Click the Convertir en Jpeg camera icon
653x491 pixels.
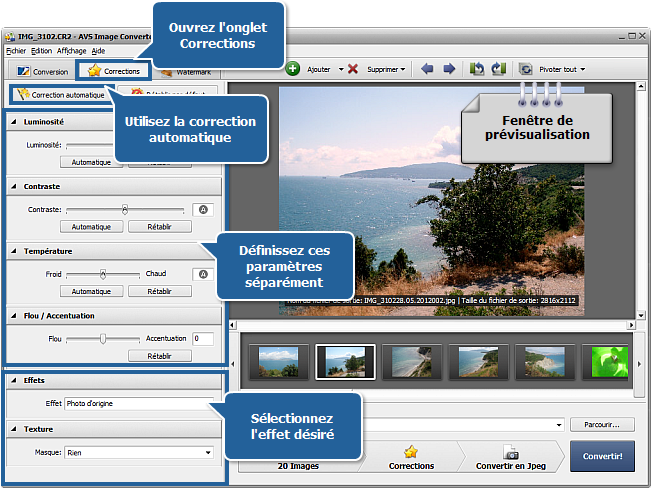pos(510,452)
